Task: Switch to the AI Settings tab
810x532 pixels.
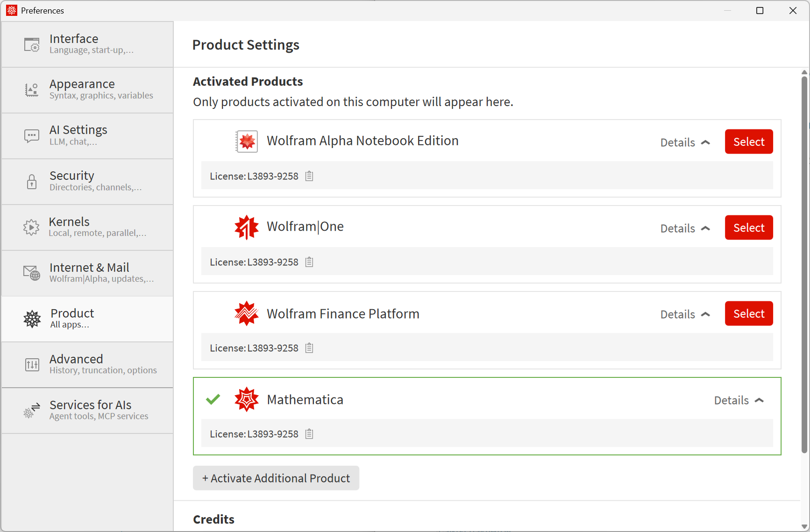Action: tap(87, 136)
